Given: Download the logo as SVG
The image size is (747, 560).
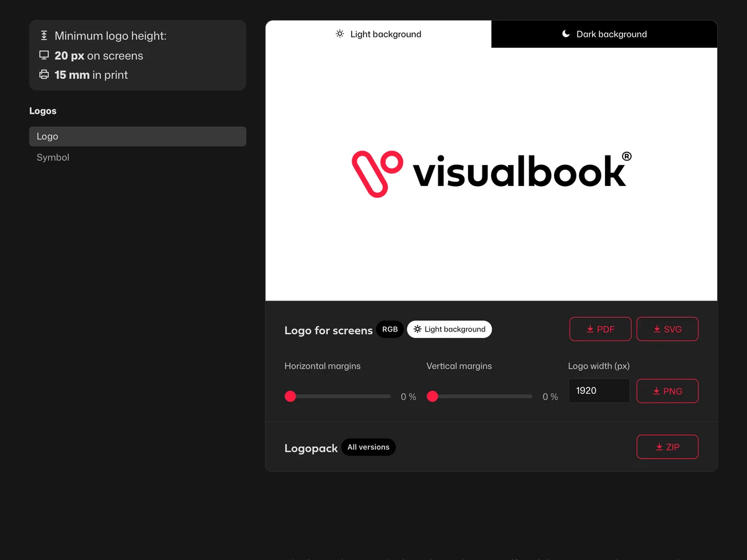Looking at the screenshot, I should point(667,329).
